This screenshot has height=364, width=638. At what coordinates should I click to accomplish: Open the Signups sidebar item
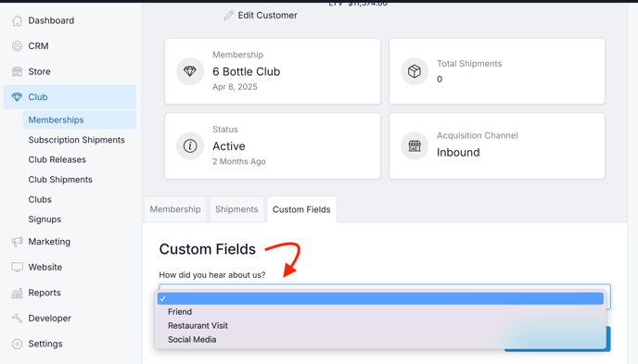click(x=45, y=220)
